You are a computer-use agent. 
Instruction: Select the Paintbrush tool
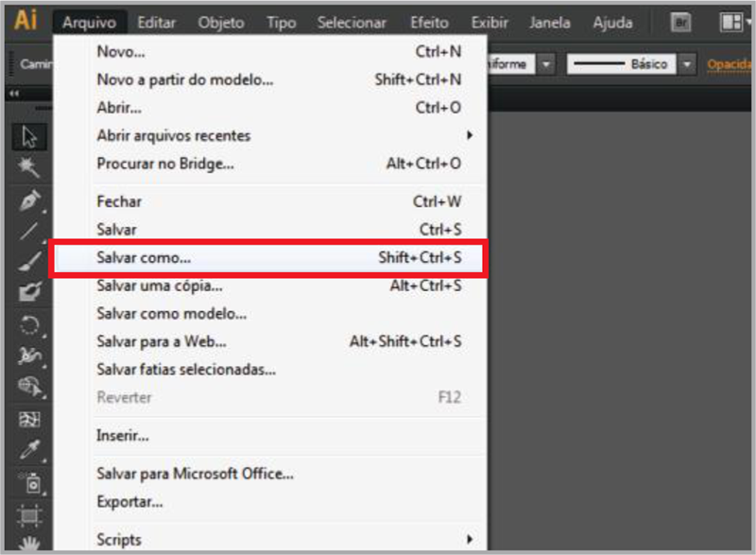(29, 261)
